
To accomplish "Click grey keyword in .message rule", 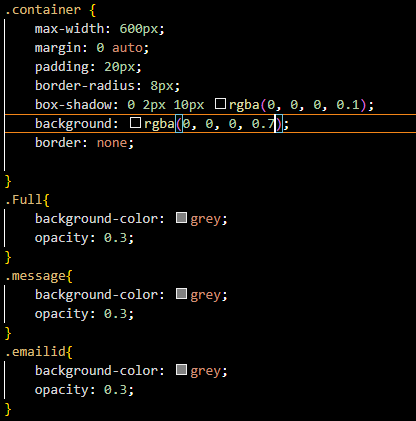I will pyautogui.click(x=206, y=295).
